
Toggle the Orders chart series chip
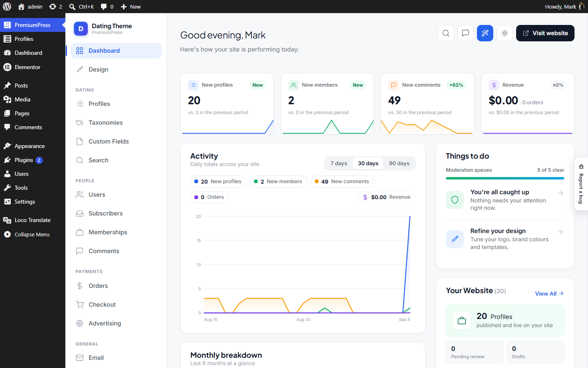coord(209,197)
